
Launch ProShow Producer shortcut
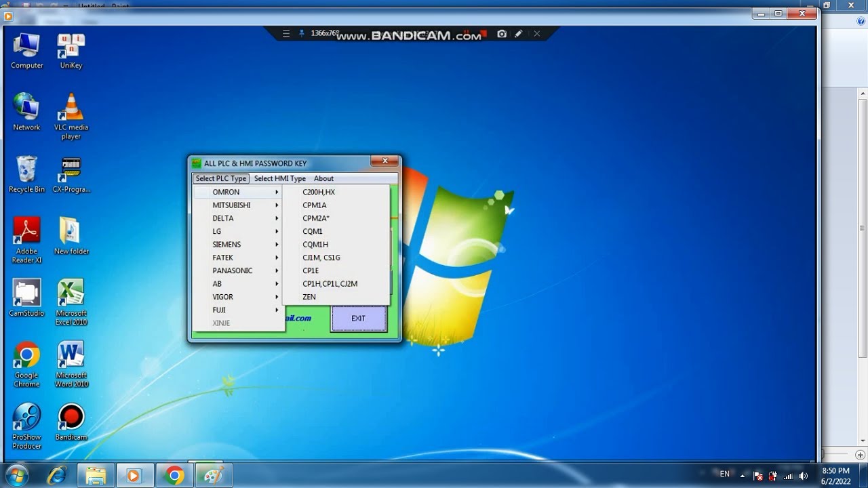(26, 426)
